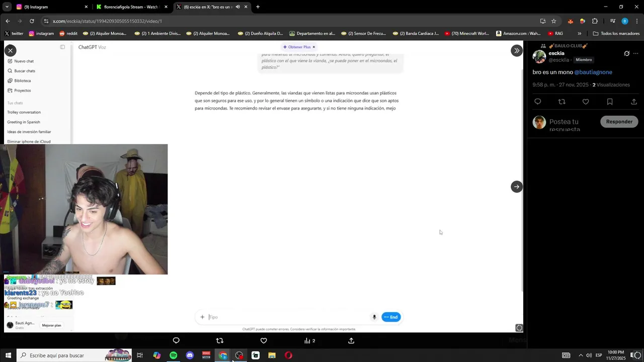Bookmark the tweet in the sidebar
This screenshot has height=362, width=644.
[x=610, y=102]
